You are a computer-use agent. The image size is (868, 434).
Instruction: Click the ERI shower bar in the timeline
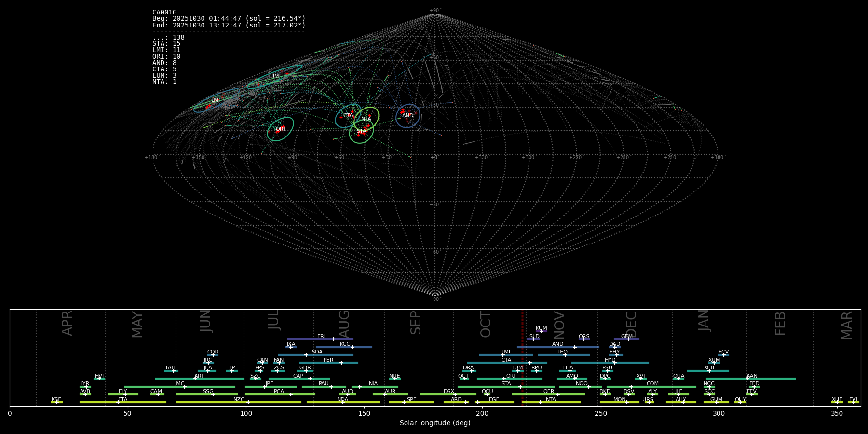(320, 339)
